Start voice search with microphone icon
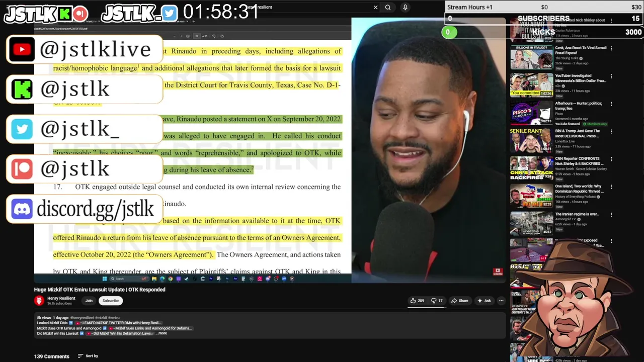 (x=405, y=7)
